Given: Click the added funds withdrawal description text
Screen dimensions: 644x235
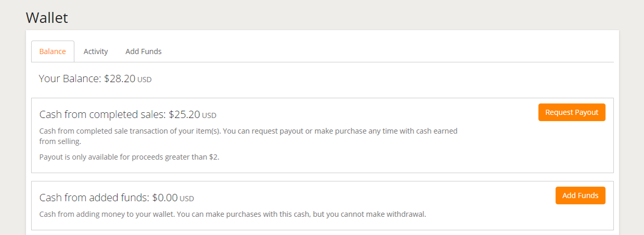Looking at the screenshot, I should 233,214.
